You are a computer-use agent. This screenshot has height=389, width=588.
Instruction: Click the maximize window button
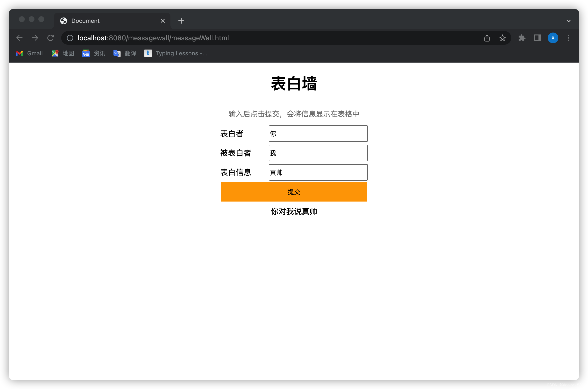pyautogui.click(x=41, y=19)
